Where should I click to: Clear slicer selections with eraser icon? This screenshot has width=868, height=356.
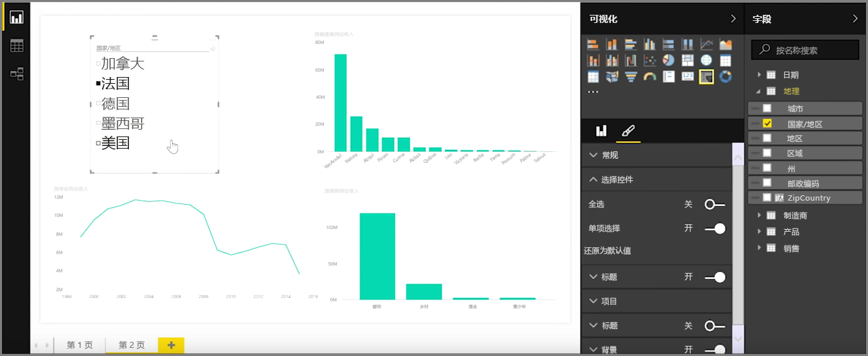pyautogui.click(x=213, y=49)
